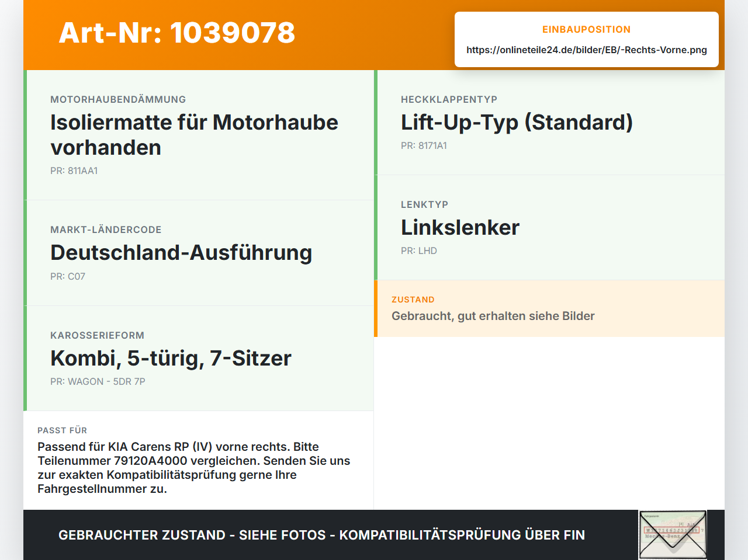The image size is (748, 560).
Task: Click the PR: 811AA1 code
Action: click(74, 171)
